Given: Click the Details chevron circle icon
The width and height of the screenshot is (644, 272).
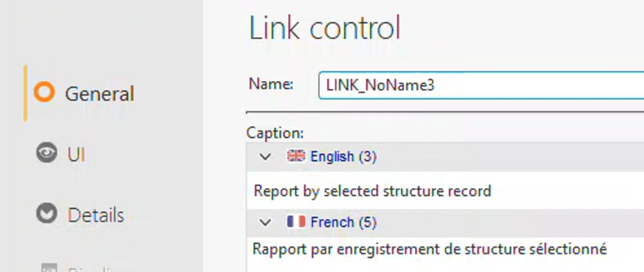Looking at the screenshot, I should tap(46, 215).
